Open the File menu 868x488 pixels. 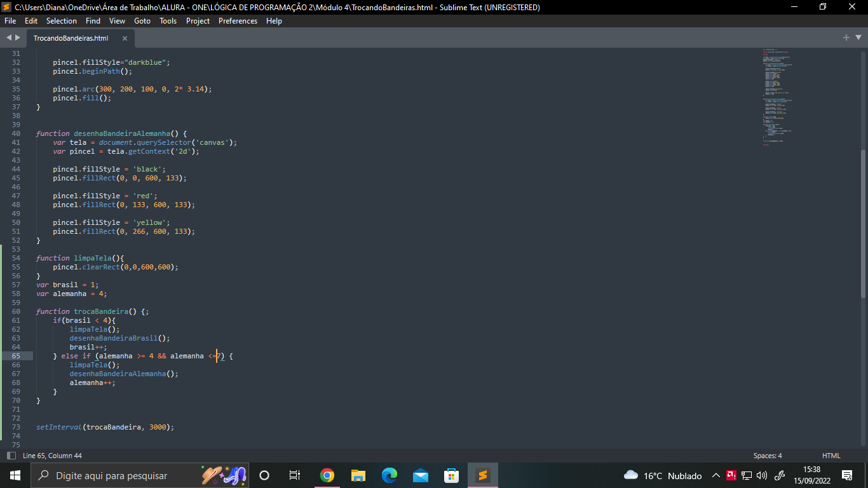point(10,21)
